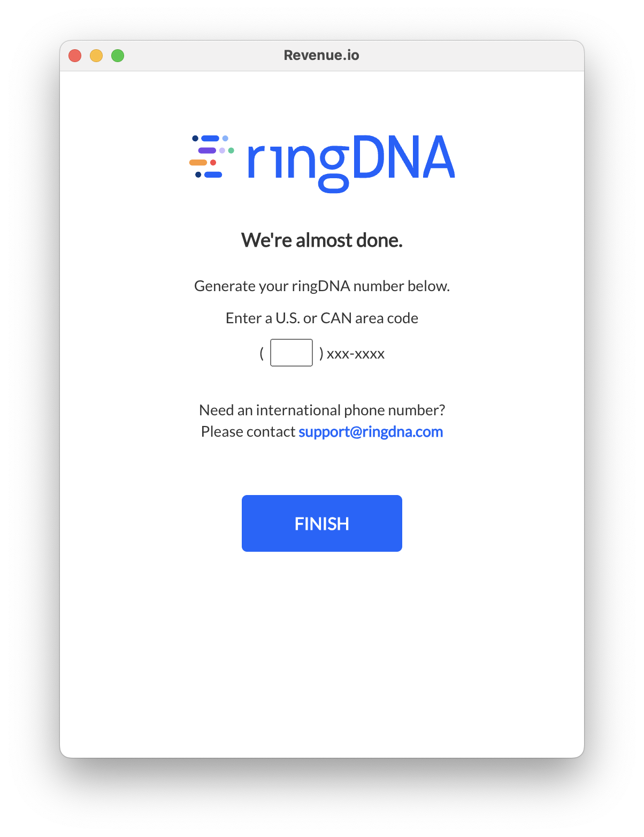Click the "Generate your ringDNA number below" text
644x837 pixels.
click(x=321, y=286)
